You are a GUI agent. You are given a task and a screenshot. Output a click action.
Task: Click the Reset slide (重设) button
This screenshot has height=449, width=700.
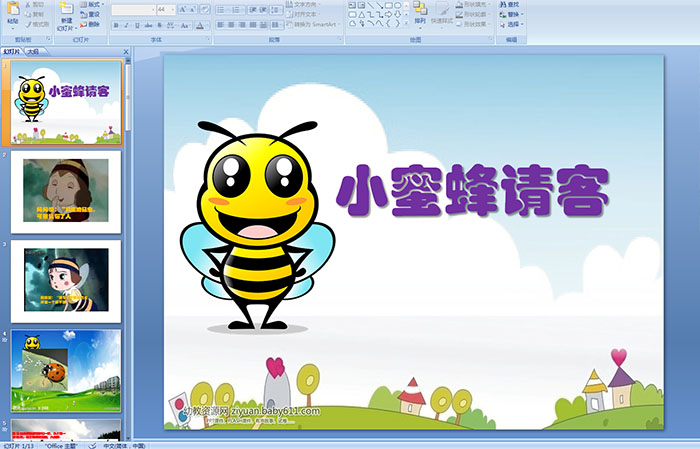click(x=90, y=14)
